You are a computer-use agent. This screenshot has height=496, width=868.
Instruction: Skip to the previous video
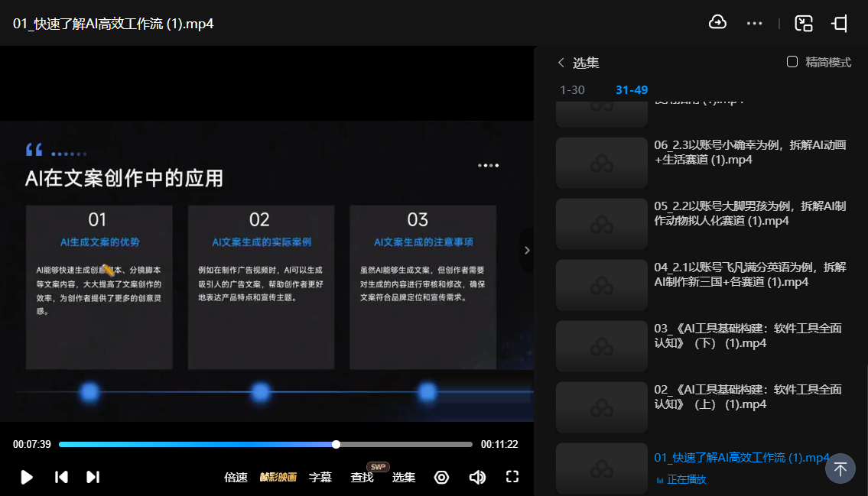(61, 477)
